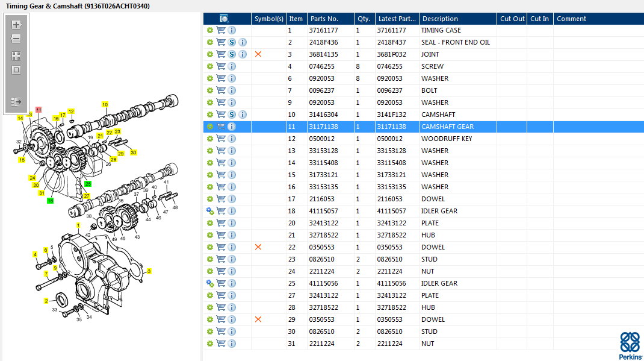Select part number 0096237 BOLT cell

click(321, 90)
